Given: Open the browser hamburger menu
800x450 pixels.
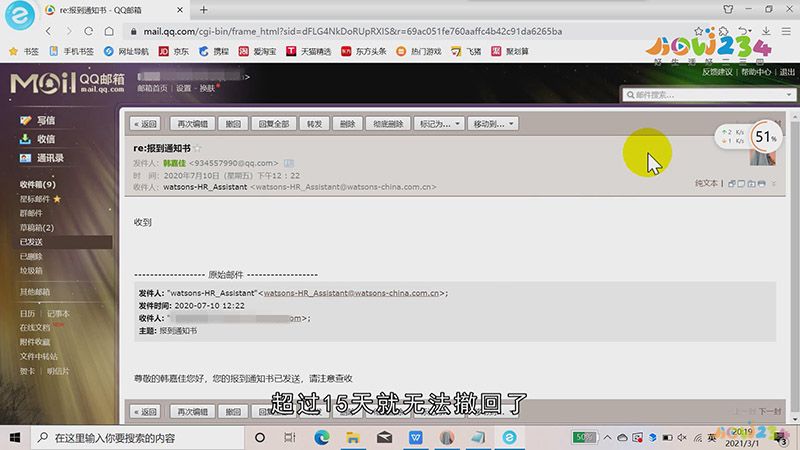Looking at the screenshot, I should [786, 31].
